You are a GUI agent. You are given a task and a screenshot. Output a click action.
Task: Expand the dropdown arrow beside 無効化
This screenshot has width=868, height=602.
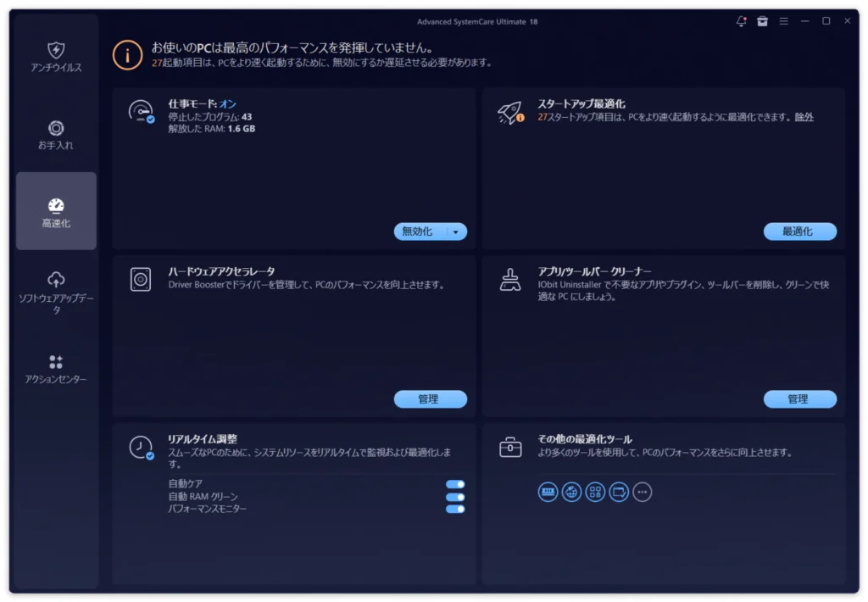point(456,231)
